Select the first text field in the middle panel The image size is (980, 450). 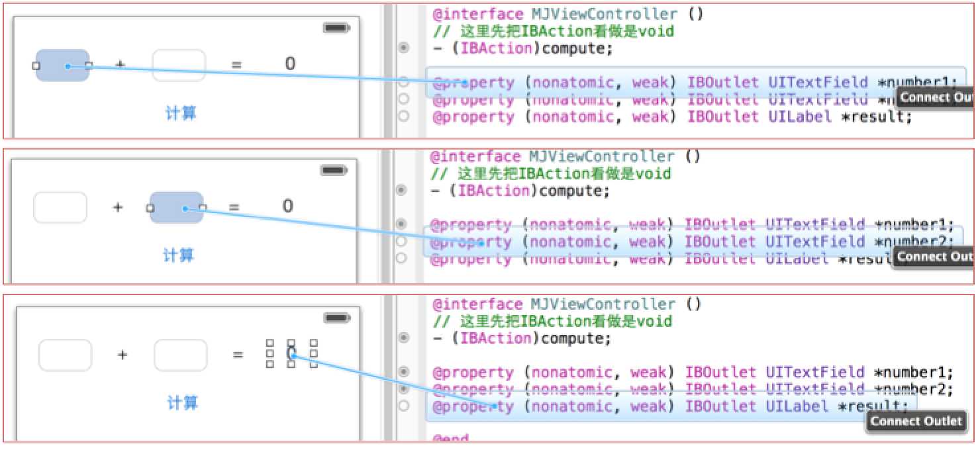coord(60,208)
